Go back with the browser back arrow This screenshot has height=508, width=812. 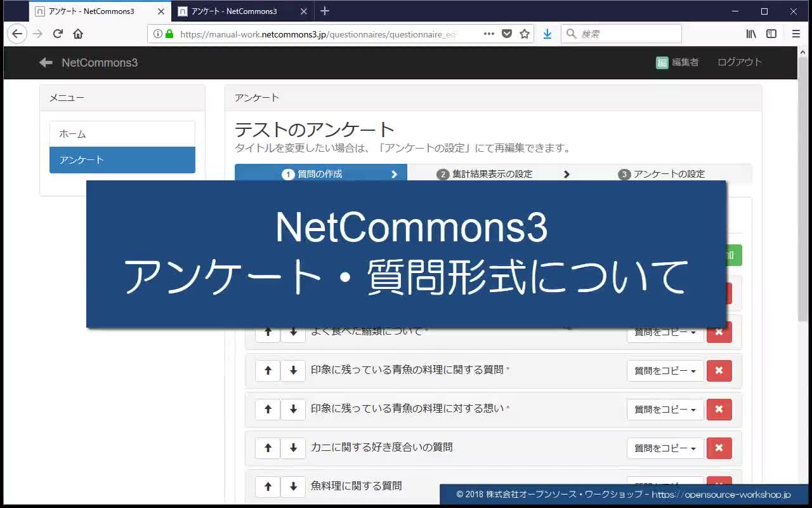click(x=17, y=34)
